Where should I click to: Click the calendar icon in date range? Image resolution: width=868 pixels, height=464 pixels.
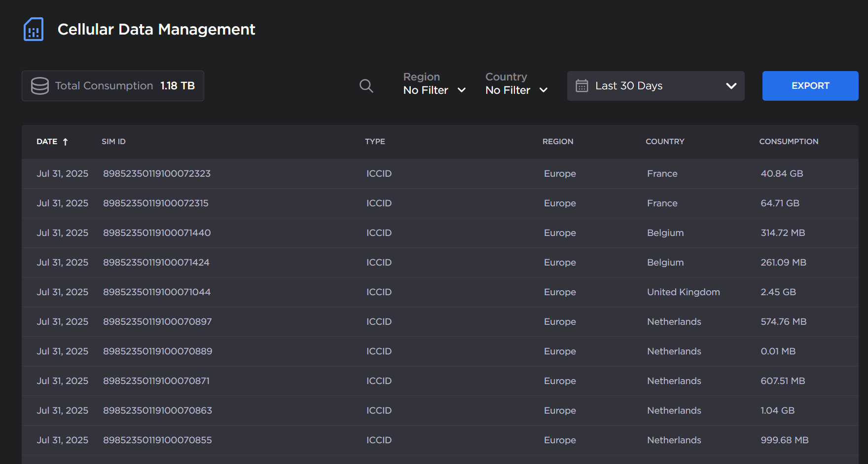(582, 86)
